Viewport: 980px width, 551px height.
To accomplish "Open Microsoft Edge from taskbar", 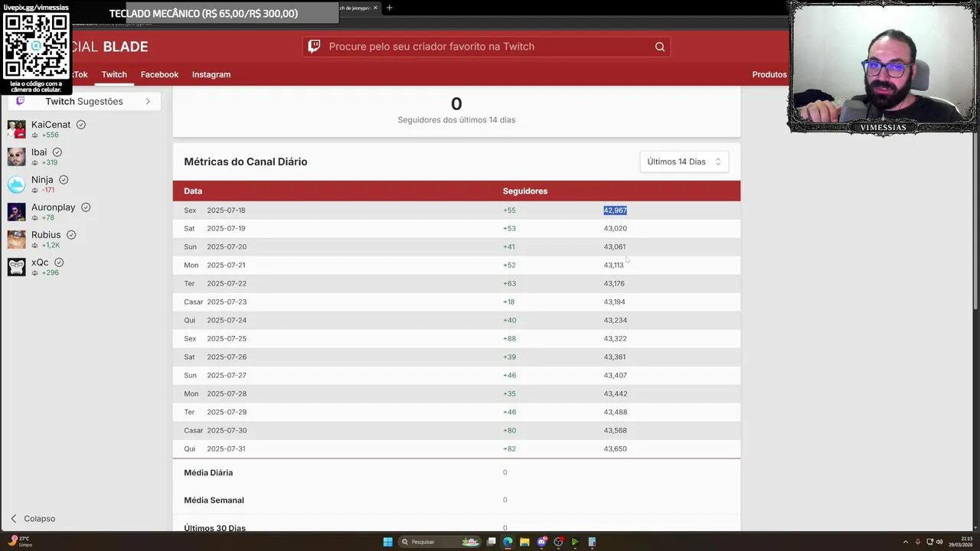I will point(508,542).
